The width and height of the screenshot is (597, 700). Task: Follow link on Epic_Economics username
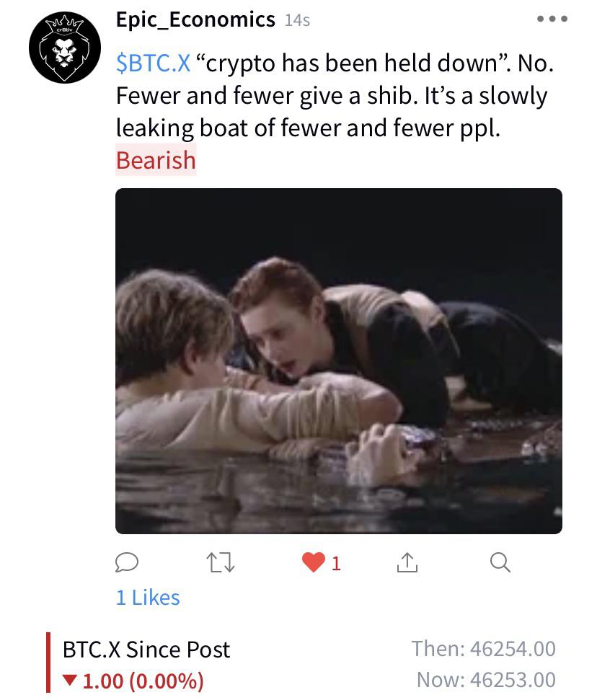pos(196,19)
